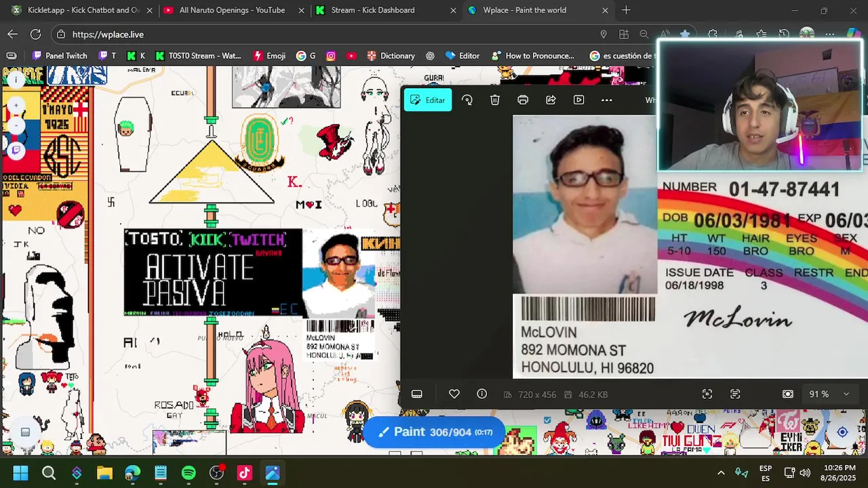Open the How to Pronounce bookmark
Viewport: 868px width, 488px height.
click(x=533, y=56)
